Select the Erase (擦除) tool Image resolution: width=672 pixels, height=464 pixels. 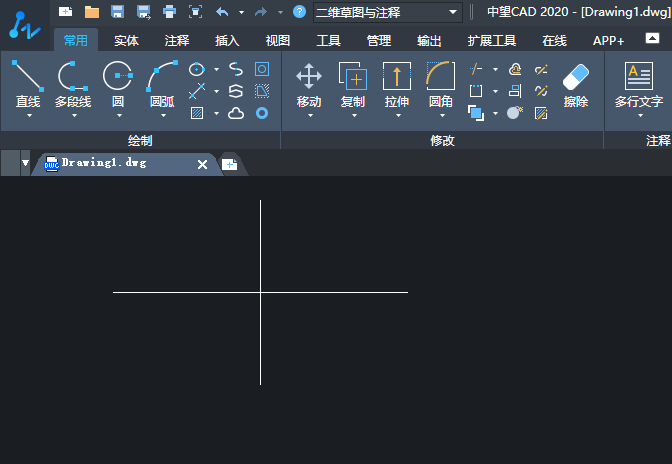576,85
